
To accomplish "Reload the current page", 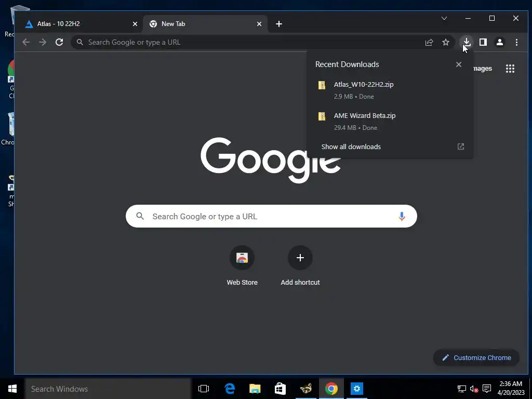I will point(59,42).
